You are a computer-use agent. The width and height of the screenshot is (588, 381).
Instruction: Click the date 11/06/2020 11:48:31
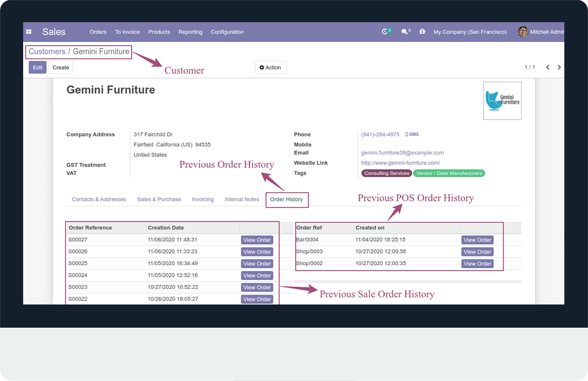tap(173, 240)
